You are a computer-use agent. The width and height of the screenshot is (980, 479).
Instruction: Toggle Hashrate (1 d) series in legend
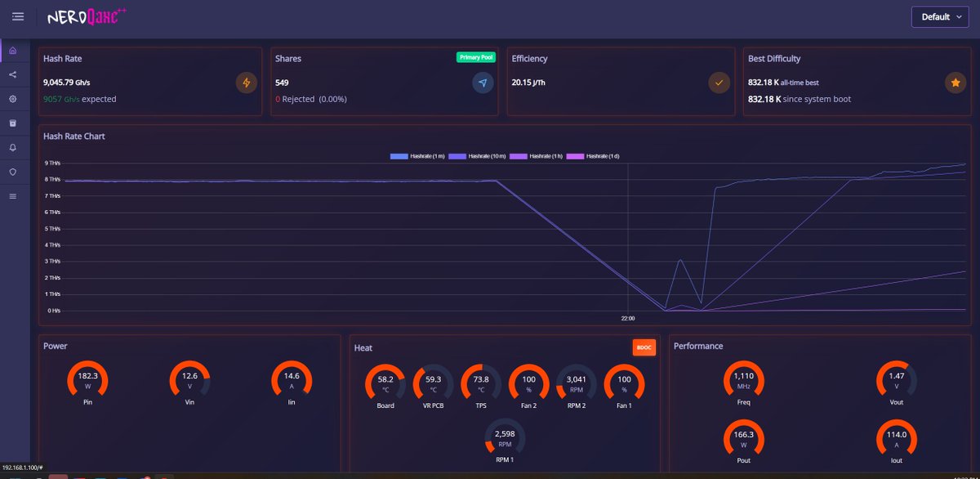click(592, 155)
